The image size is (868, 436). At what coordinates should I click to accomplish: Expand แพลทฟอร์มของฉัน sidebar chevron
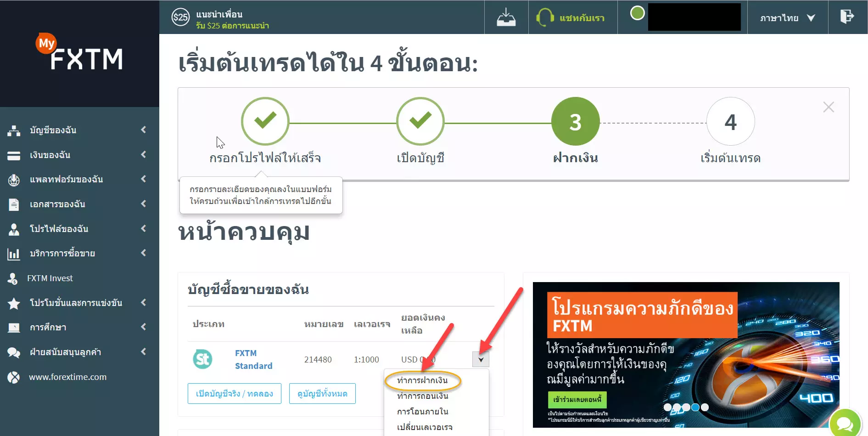click(x=144, y=179)
